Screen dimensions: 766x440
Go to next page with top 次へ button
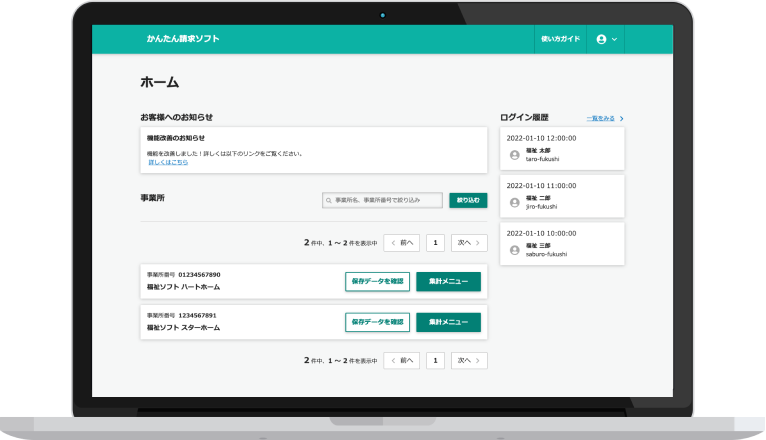(x=469, y=242)
